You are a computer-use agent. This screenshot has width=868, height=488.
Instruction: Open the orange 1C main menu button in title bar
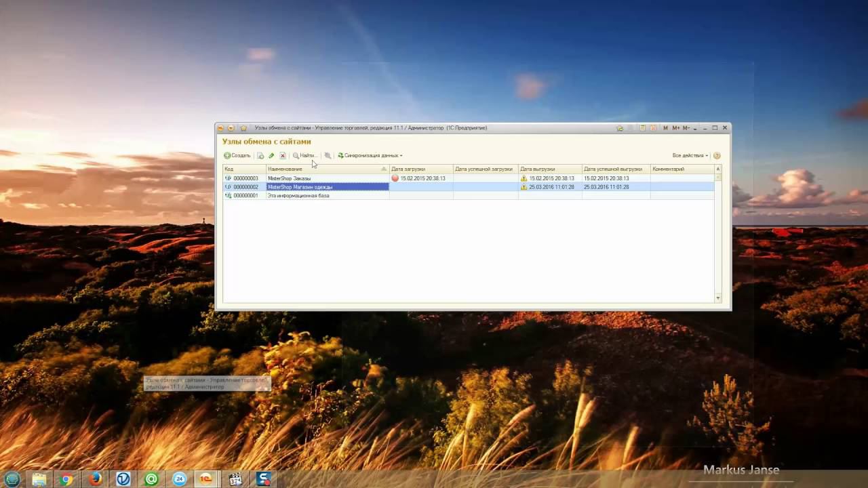220,127
